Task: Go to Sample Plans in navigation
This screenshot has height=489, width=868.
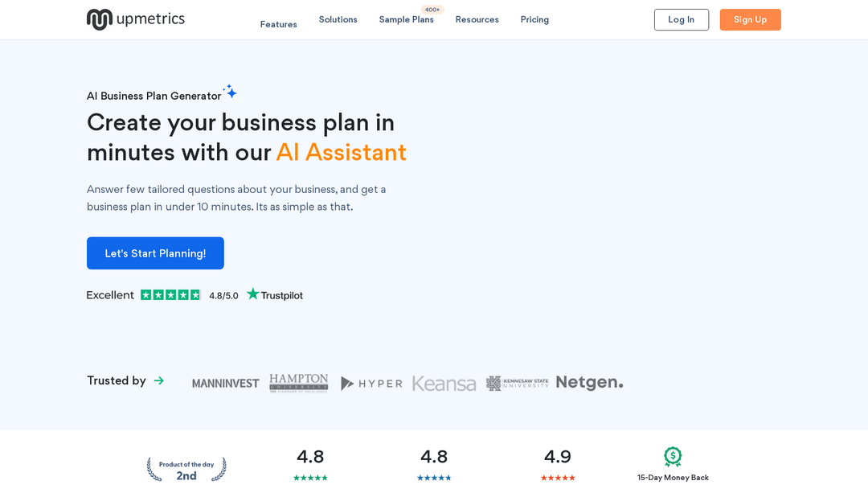Action: tap(406, 19)
